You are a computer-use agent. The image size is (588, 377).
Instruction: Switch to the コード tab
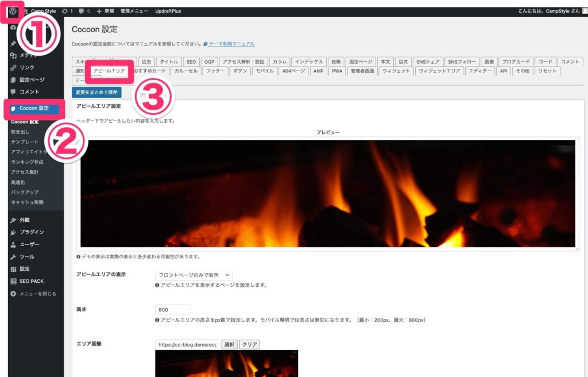coord(546,62)
